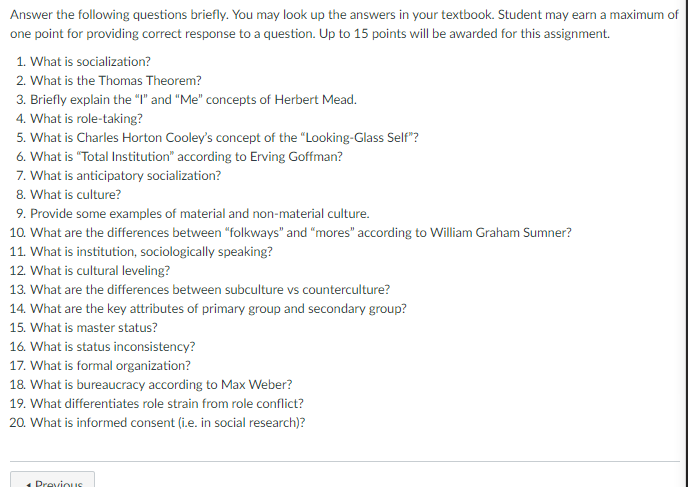Click the left arrow icon on Previous
The height and width of the screenshot is (487, 688).
tap(29, 484)
